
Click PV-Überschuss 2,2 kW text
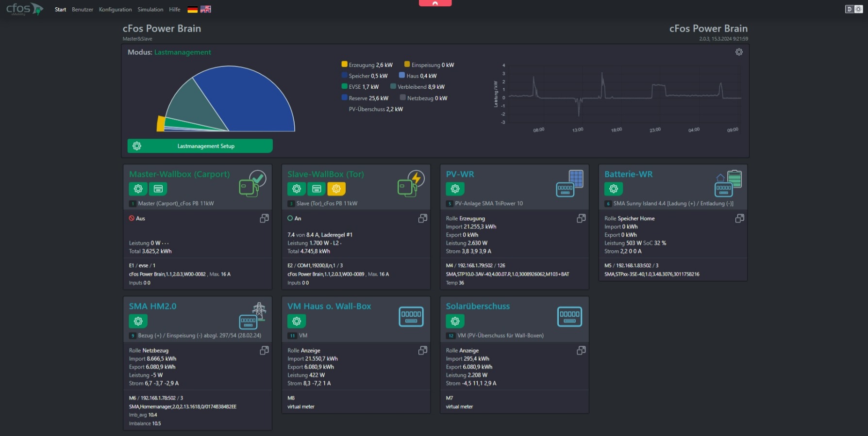pyautogui.click(x=376, y=109)
